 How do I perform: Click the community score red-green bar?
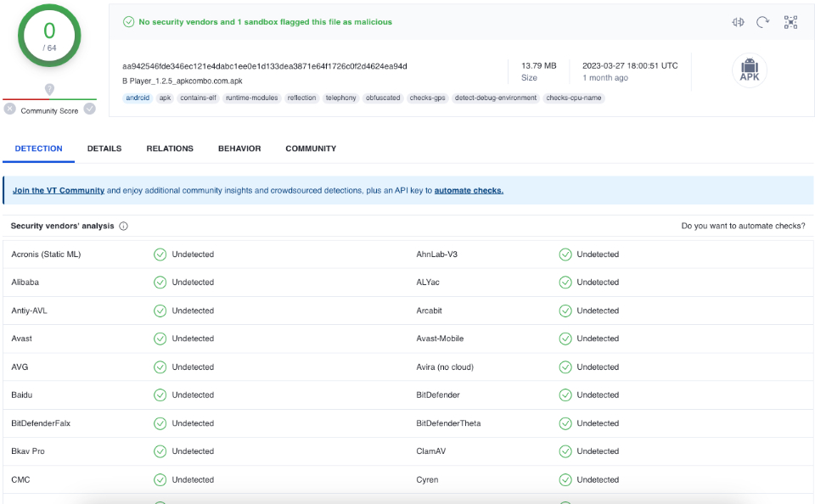[49, 98]
